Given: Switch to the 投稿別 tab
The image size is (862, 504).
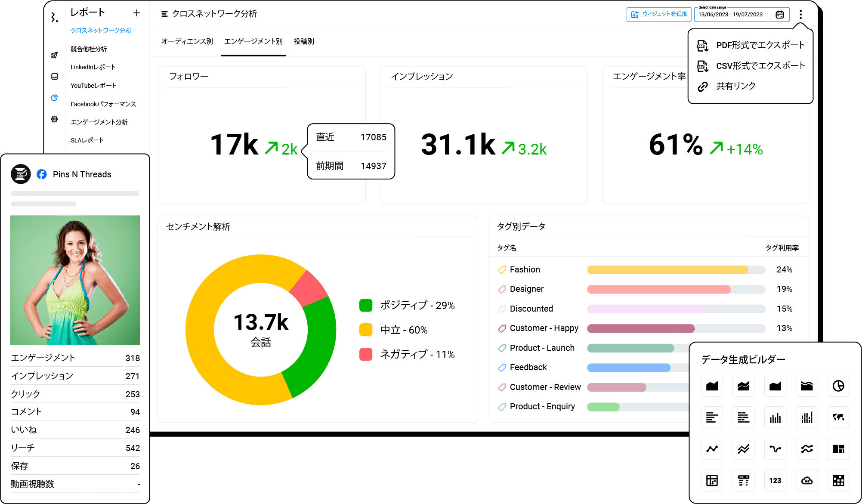Looking at the screenshot, I should tap(303, 41).
